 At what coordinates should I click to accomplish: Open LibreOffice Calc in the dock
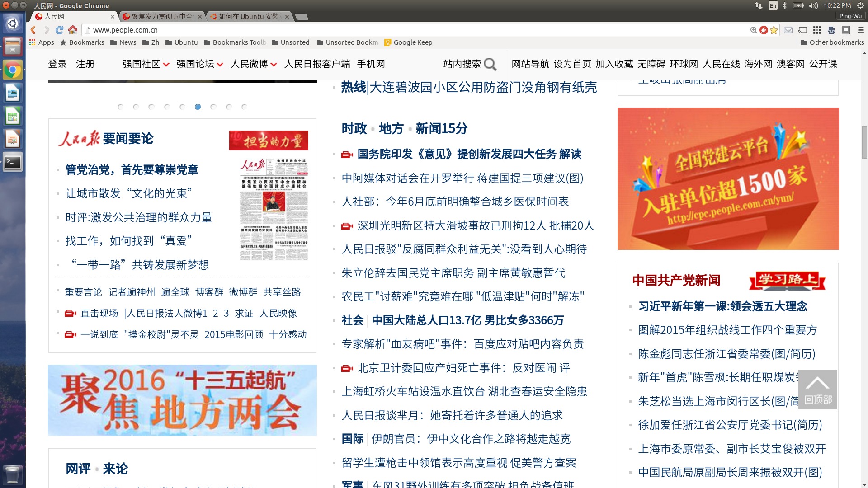point(13,116)
